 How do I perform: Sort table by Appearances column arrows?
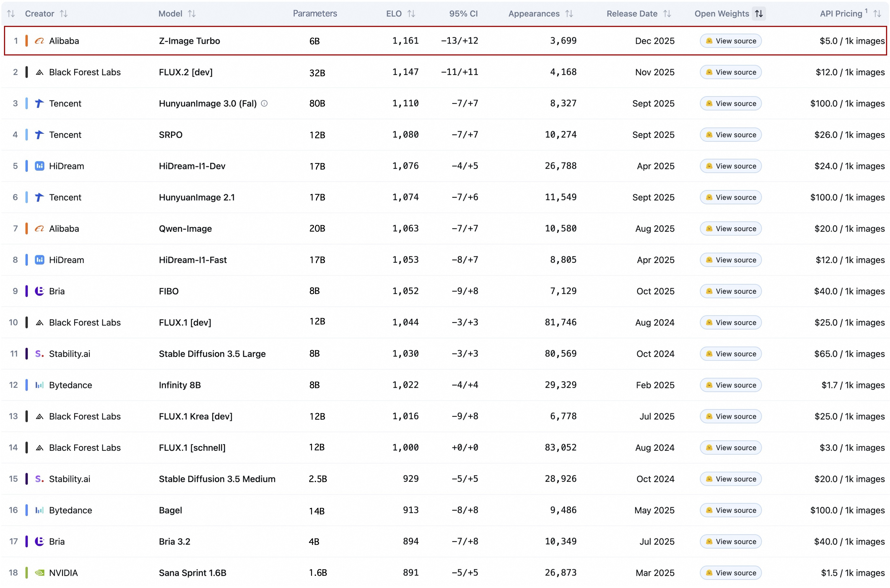pyautogui.click(x=569, y=14)
